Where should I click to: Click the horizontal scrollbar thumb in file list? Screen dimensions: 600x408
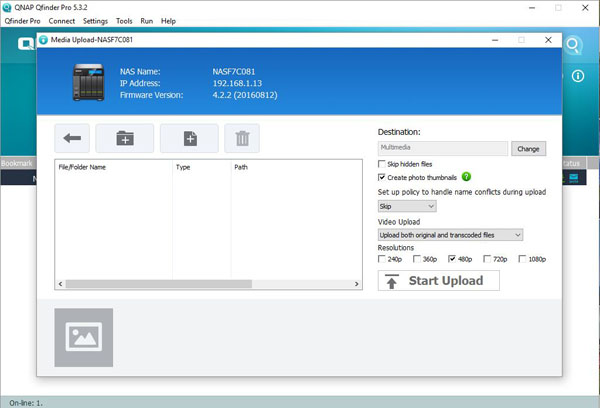click(159, 284)
